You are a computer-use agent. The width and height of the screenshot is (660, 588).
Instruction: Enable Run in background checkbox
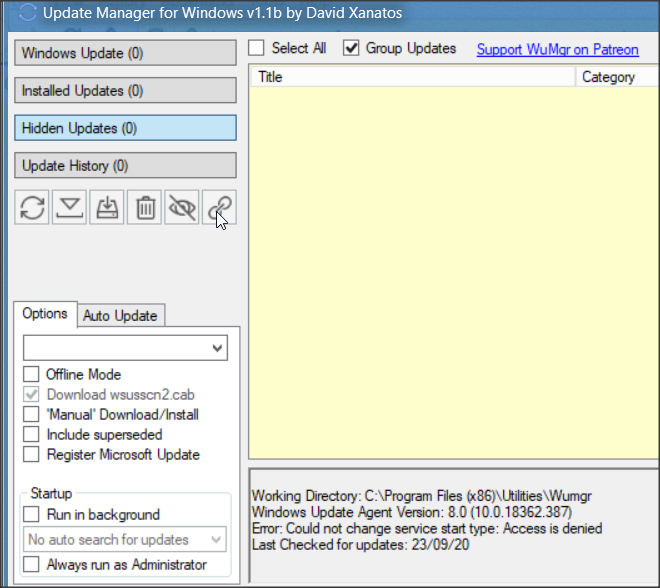coord(31,514)
